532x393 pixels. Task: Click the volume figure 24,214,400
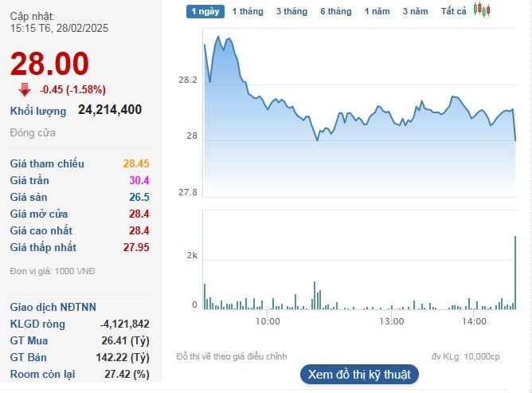(x=110, y=110)
